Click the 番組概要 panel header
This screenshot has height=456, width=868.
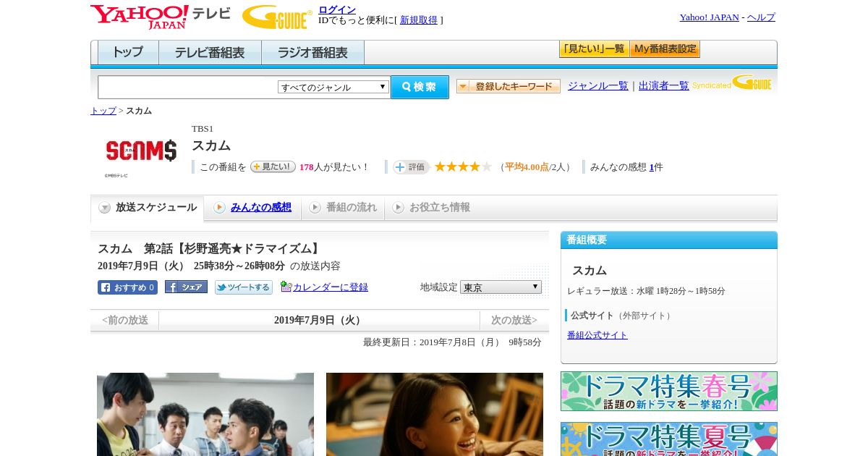[x=669, y=240]
